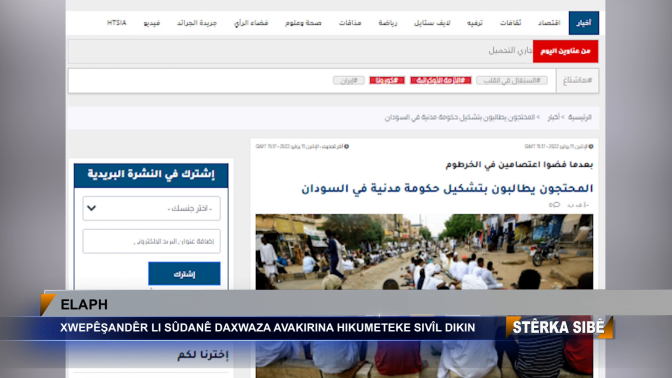Image resolution: width=672 pixels, height=378 pixels.
Task: Open the فيديو video menu item
Action: 152,23
